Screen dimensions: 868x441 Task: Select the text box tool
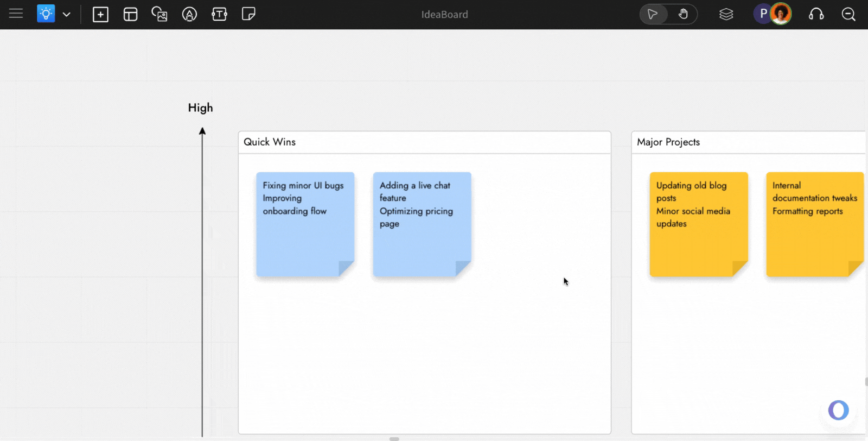point(219,14)
